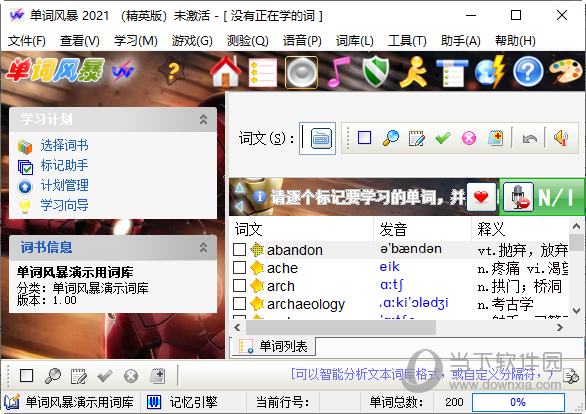Screen dimensions: 586x414
Task: Click the pink music note icon
Action: tap(339, 72)
